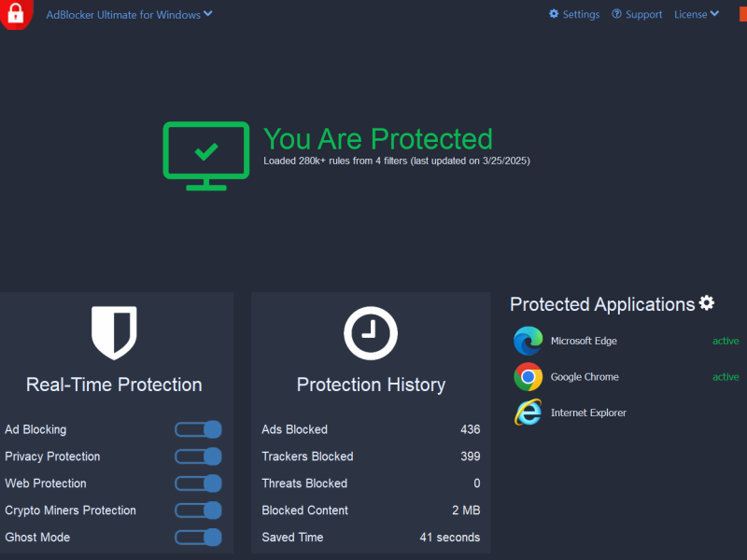This screenshot has width=747, height=560.
Task: Disable the Privacy Protection switch
Action: point(198,456)
